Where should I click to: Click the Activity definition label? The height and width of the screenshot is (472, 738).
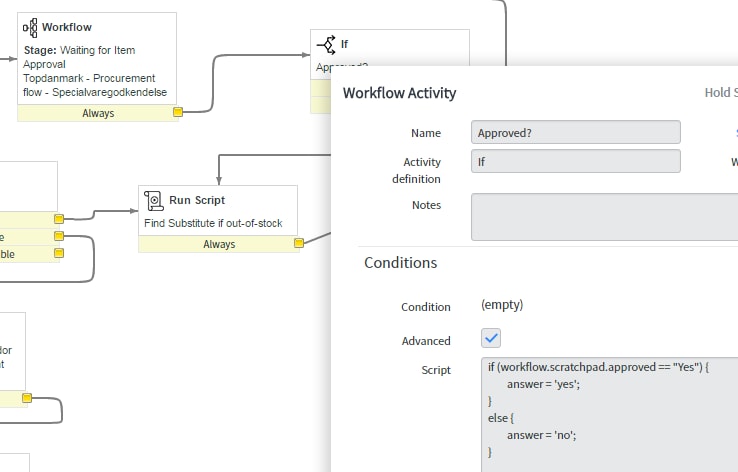tap(417, 170)
